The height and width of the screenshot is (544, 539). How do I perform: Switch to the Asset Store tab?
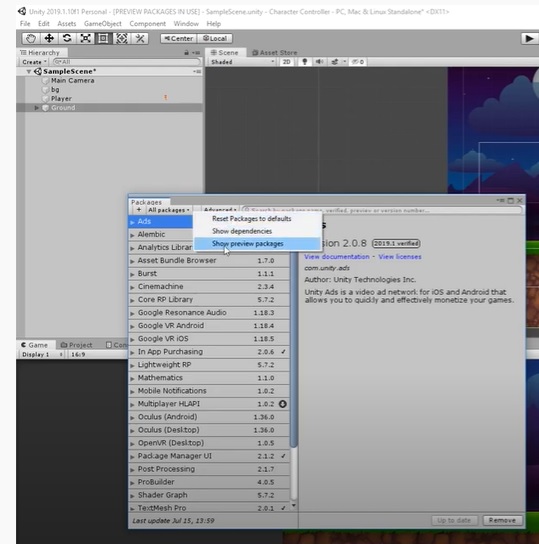pos(275,53)
